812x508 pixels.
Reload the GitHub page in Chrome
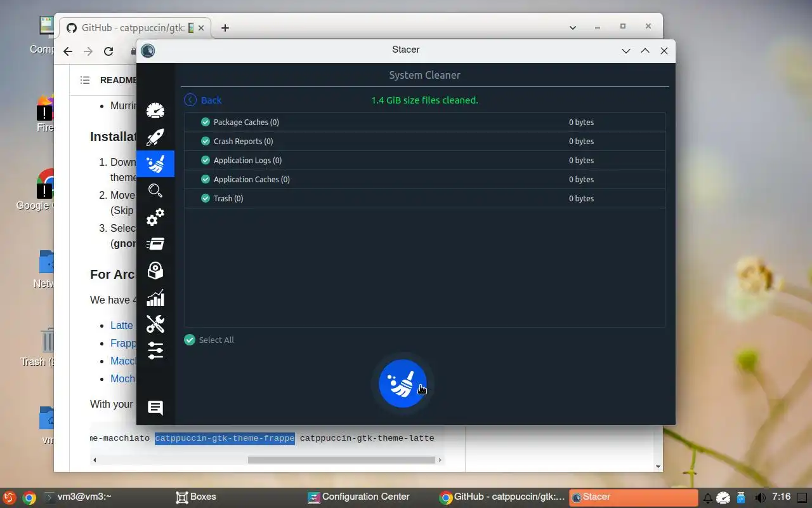coord(108,51)
